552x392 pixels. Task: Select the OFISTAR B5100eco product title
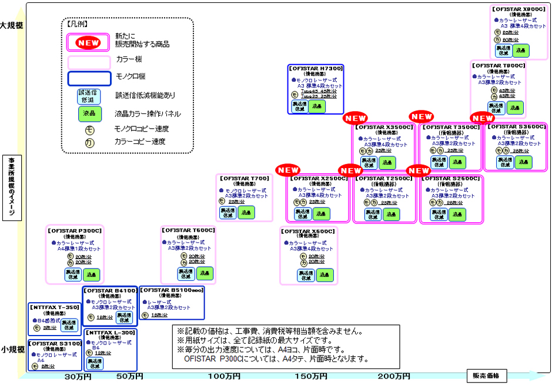click(172, 290)
